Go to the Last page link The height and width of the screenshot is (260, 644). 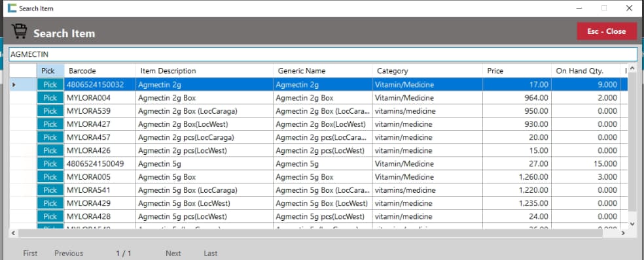210,253
